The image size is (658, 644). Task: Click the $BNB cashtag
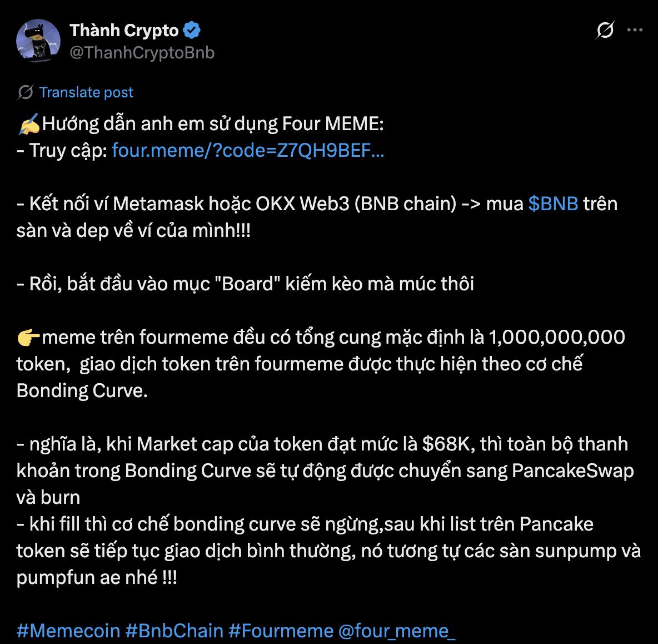click(553, 204)
